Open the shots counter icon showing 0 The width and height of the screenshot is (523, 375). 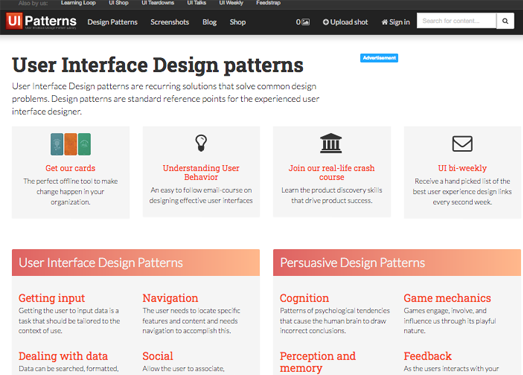(x=303, y=22)
